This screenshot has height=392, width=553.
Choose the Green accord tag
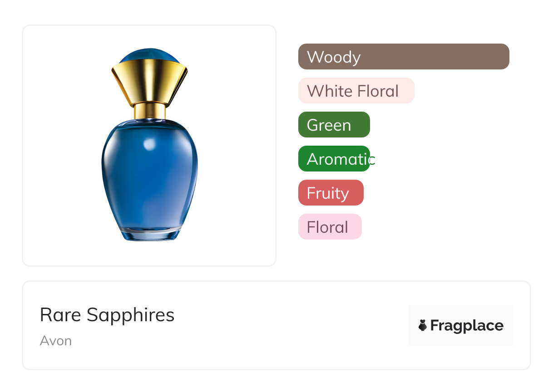point(334,125)
